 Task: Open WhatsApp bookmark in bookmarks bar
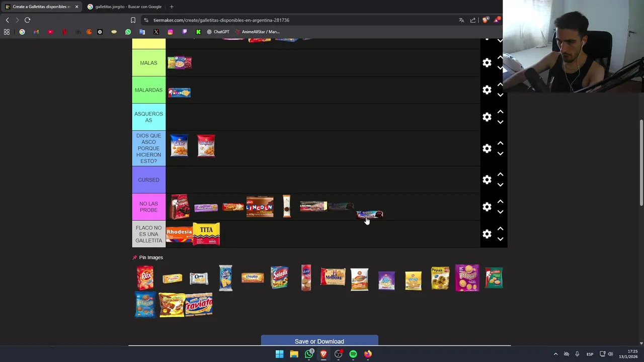coord(128,32)
